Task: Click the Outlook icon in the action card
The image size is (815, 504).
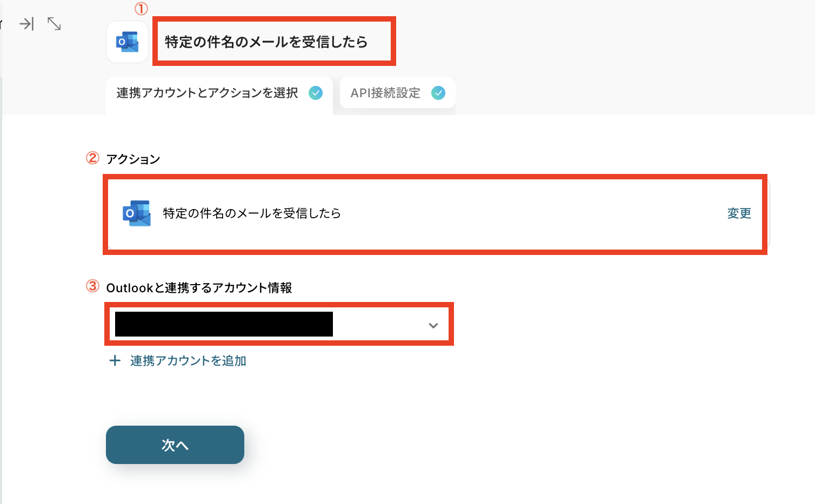Action: click(x=137, y=213)
